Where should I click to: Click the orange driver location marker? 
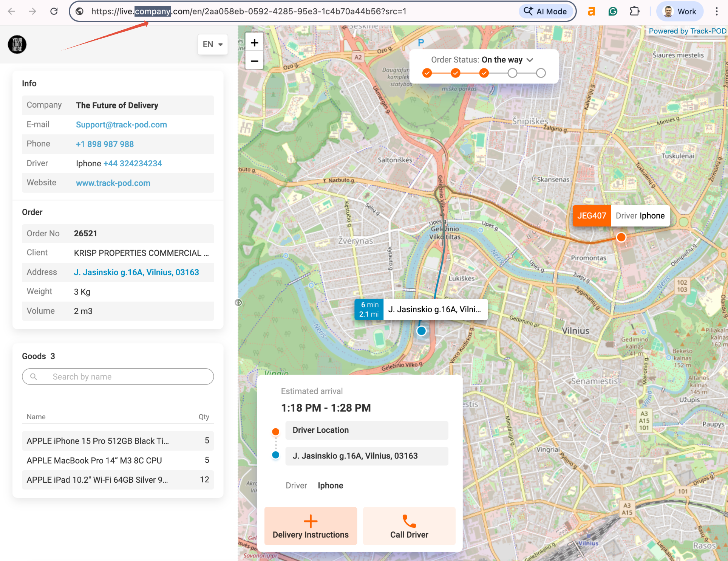(621, 237)
